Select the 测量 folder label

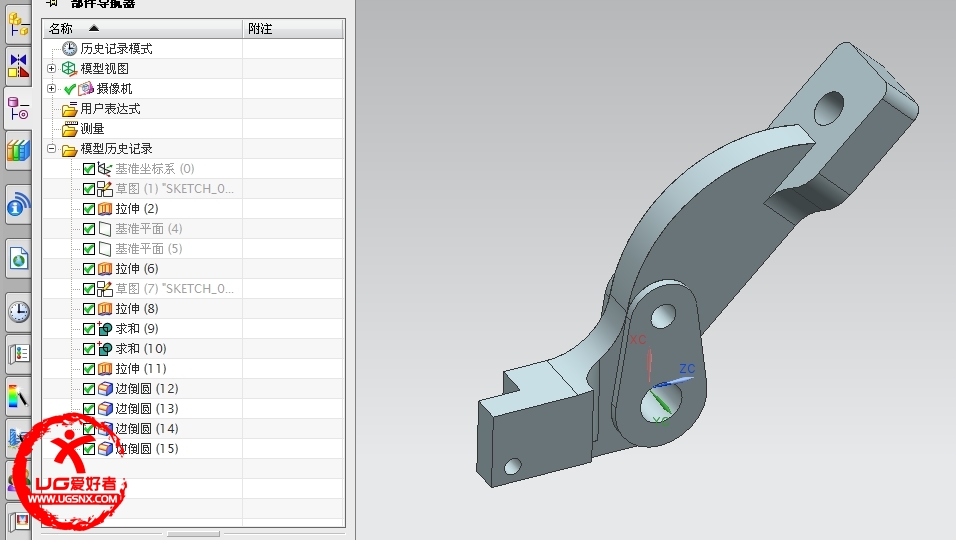[93, 129]
